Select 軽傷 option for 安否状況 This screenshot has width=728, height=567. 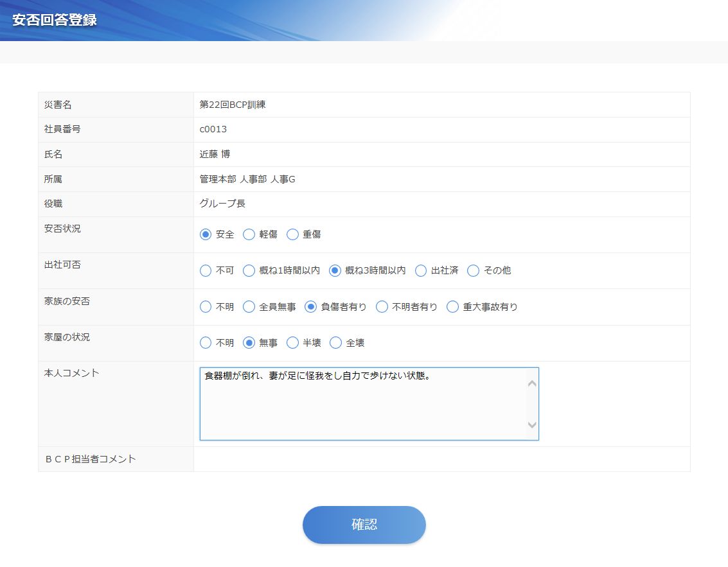click(249, 234)
